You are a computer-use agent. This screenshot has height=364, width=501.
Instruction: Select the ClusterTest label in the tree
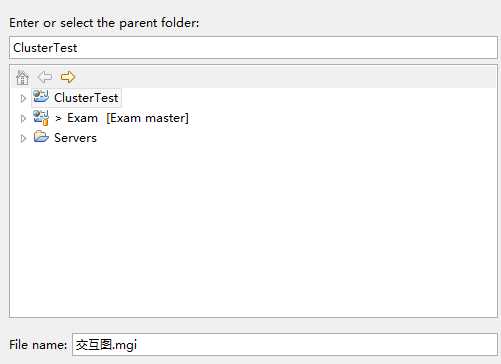[86, 98]
